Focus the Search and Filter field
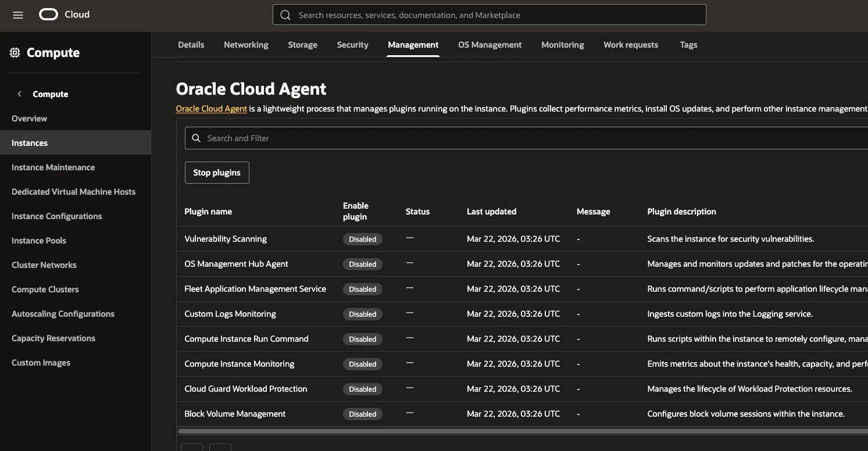Image resolution: width=868 pixels, height=451 pixels. pos(526,138)
